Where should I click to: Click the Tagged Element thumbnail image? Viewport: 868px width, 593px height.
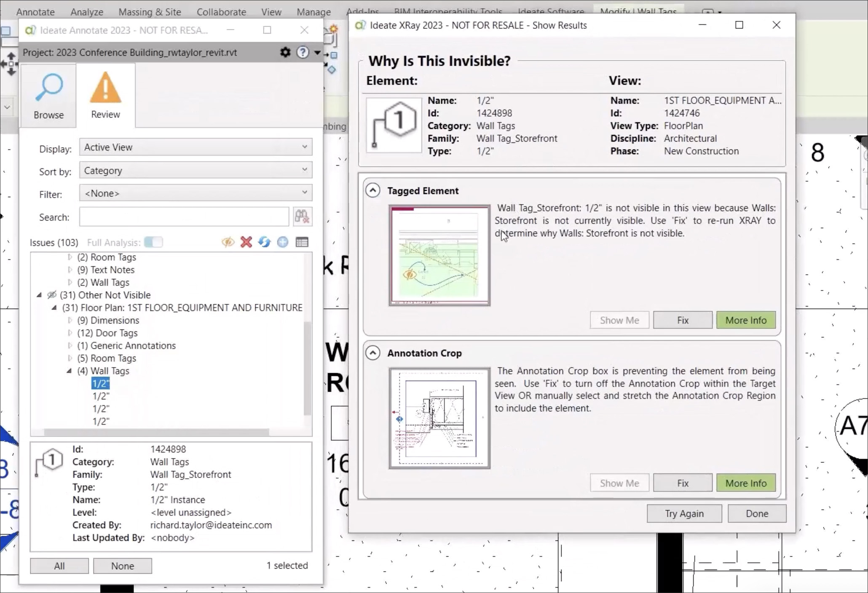(x=439, y=256)
